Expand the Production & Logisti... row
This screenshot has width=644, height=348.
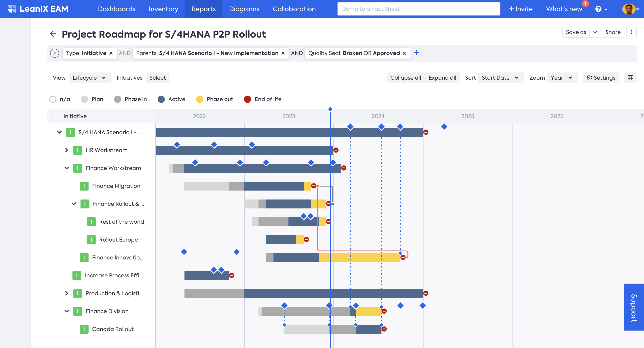66,293
